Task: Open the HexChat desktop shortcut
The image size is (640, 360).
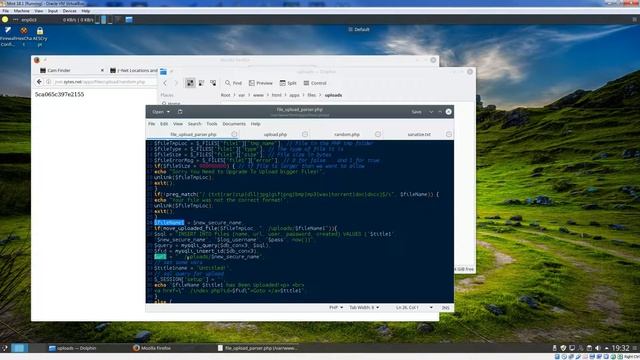Action: coord(24,35)
